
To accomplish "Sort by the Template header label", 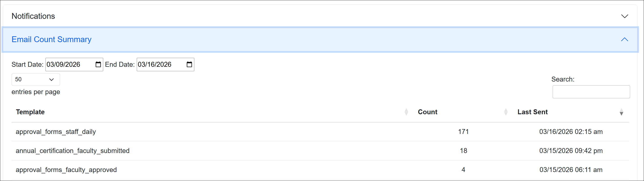I will [30, 112].
